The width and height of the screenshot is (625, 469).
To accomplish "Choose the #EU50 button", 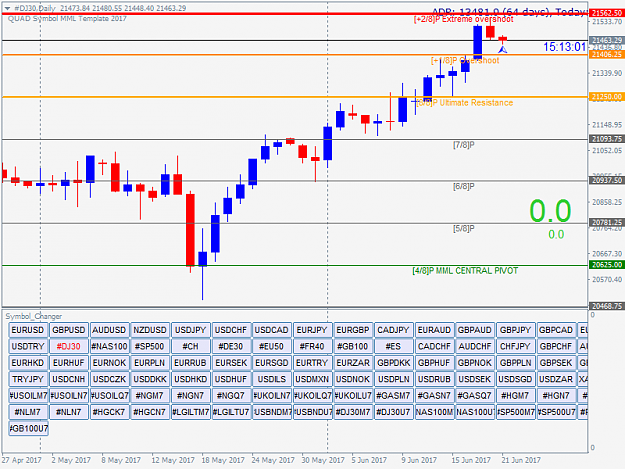I will coord(272,346).
